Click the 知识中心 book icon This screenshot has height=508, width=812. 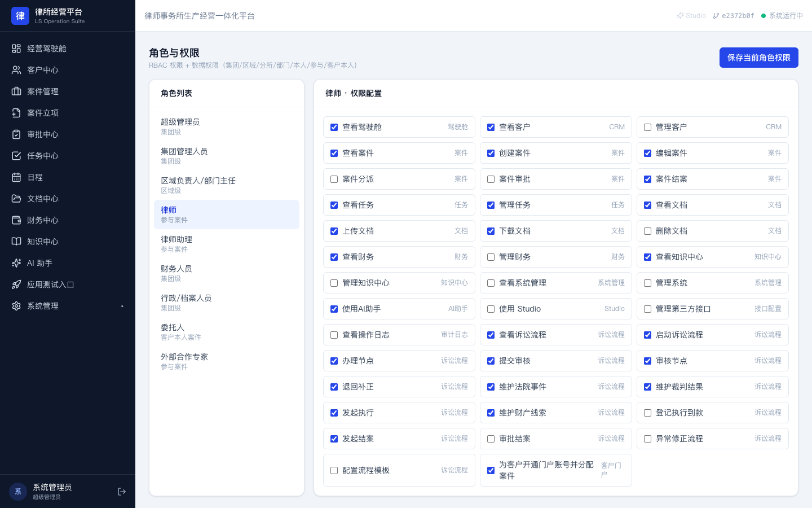click(x=16, y=242)
